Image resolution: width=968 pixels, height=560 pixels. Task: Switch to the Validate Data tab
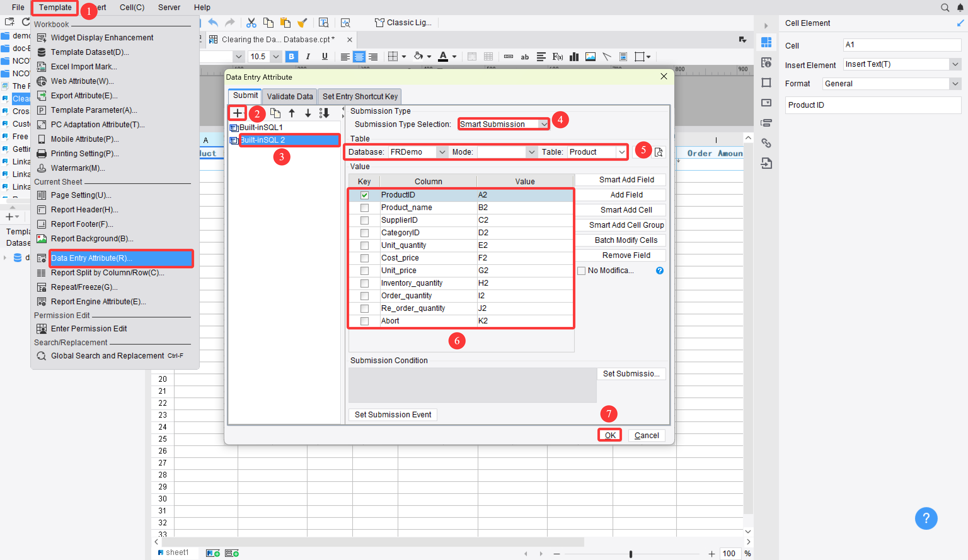(x=290, y=96)
